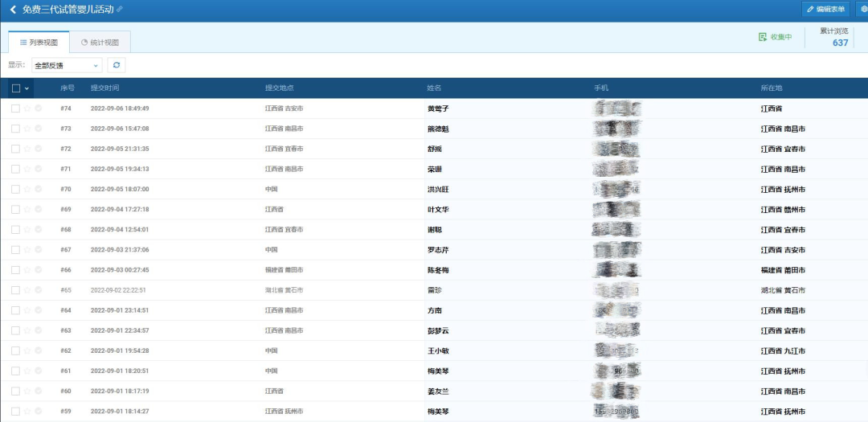Screen dimensions: 868x422
Task: Click the 序号 column header
Action: tap(68, 88)
